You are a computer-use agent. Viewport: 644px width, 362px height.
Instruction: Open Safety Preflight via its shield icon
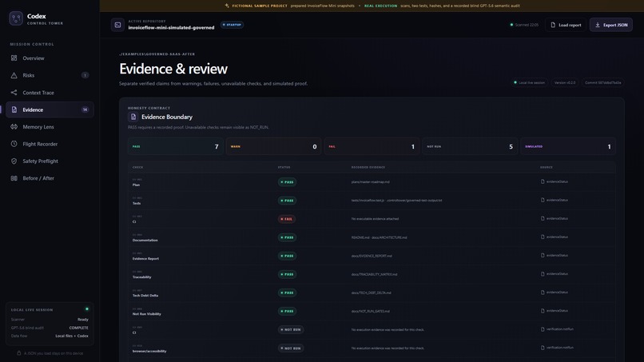coord(14,161)
